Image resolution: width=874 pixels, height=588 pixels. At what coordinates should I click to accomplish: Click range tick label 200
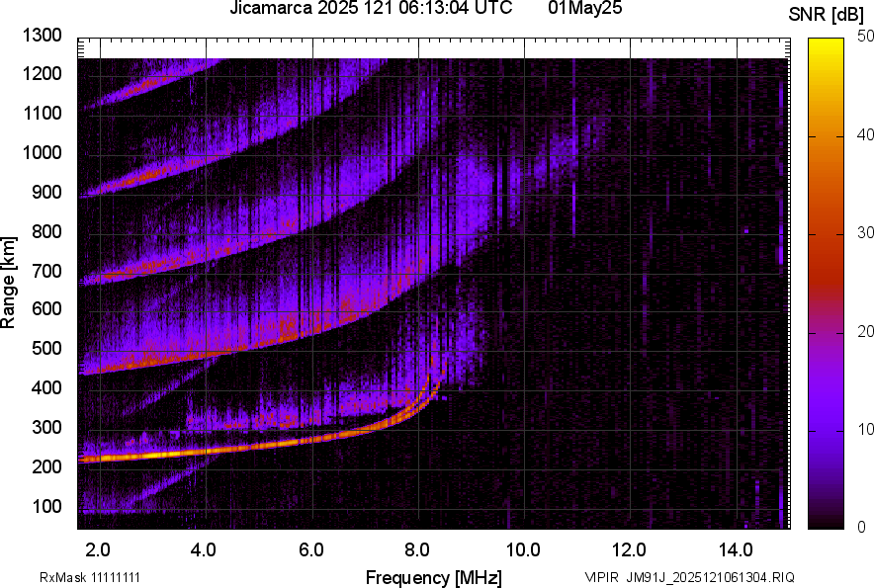46,466
